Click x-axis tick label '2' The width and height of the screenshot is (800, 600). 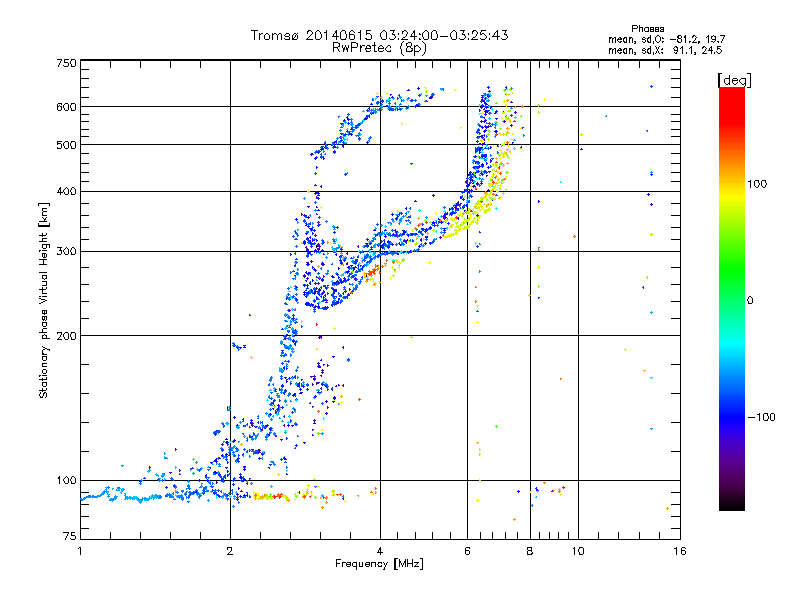tap(230, 551)
